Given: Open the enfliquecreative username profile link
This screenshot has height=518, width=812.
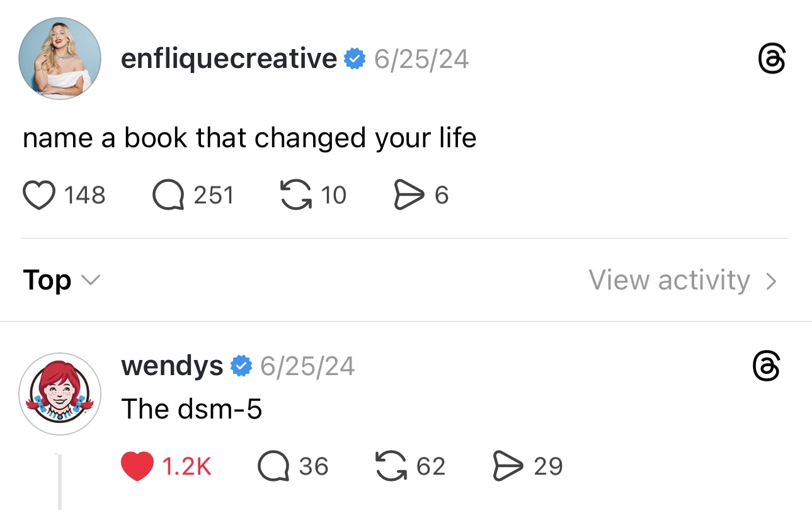Looking at the screenshot, I should coord(229,59).
